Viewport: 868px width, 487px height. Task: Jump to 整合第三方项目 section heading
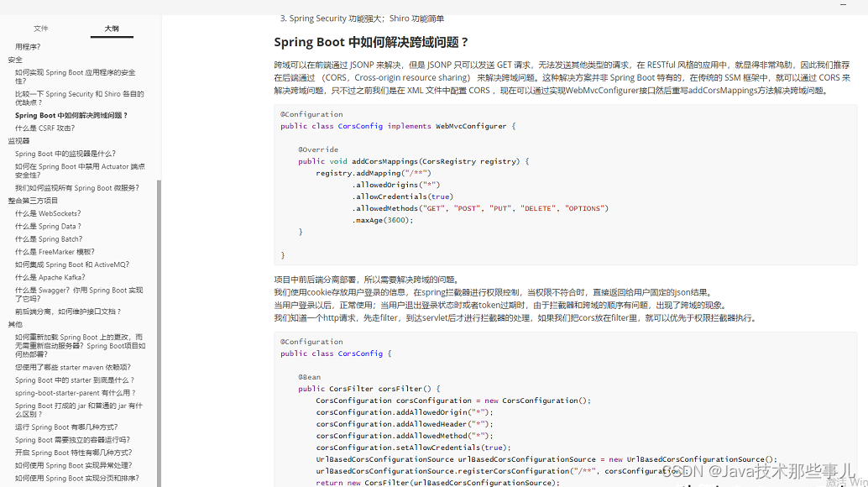point(33,201)
